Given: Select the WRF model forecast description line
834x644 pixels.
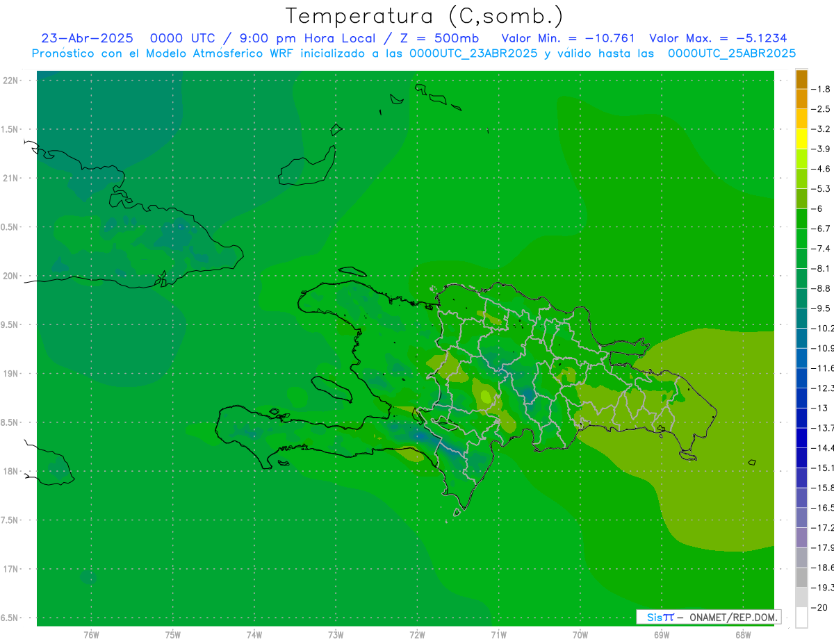Looking at the screenshot, I should click(x=414, y=53).
